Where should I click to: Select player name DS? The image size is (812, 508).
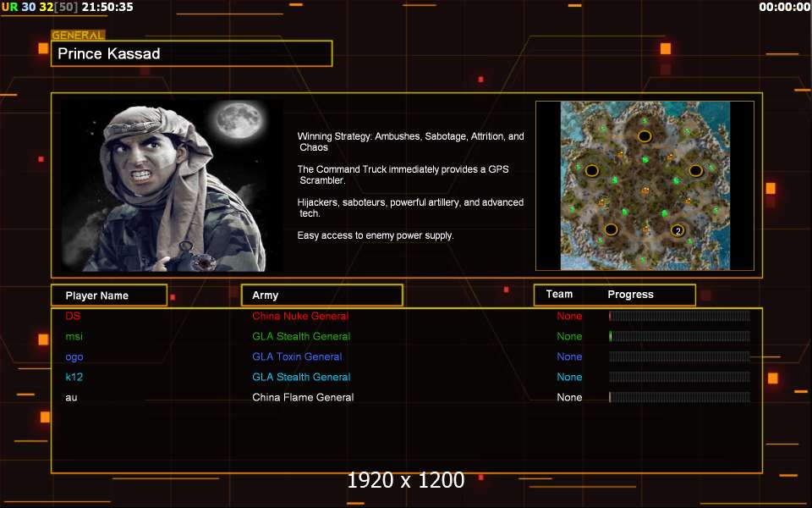click(x=73, y=316)
